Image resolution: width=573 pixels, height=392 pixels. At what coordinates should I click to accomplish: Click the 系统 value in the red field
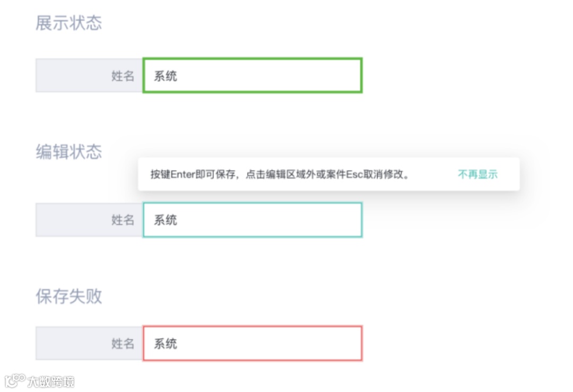tap(166, 344)
